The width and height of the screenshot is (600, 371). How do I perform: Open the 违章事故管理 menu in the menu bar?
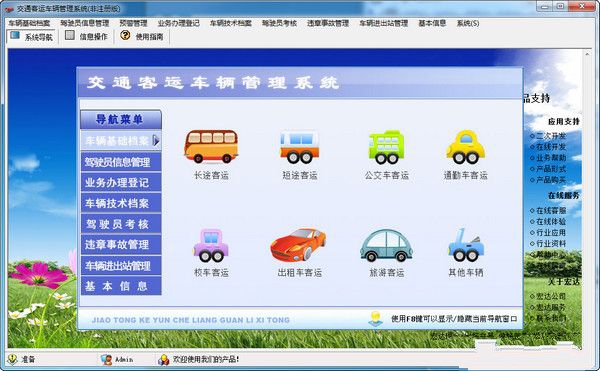pos(328,23)
